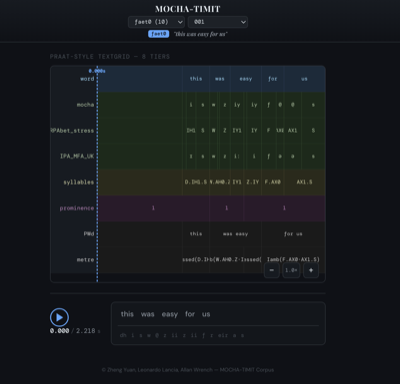This screenshot has height=384, width=400.
Task: Click the 'was easy' PWd interval
Action: tap(235, 234)
